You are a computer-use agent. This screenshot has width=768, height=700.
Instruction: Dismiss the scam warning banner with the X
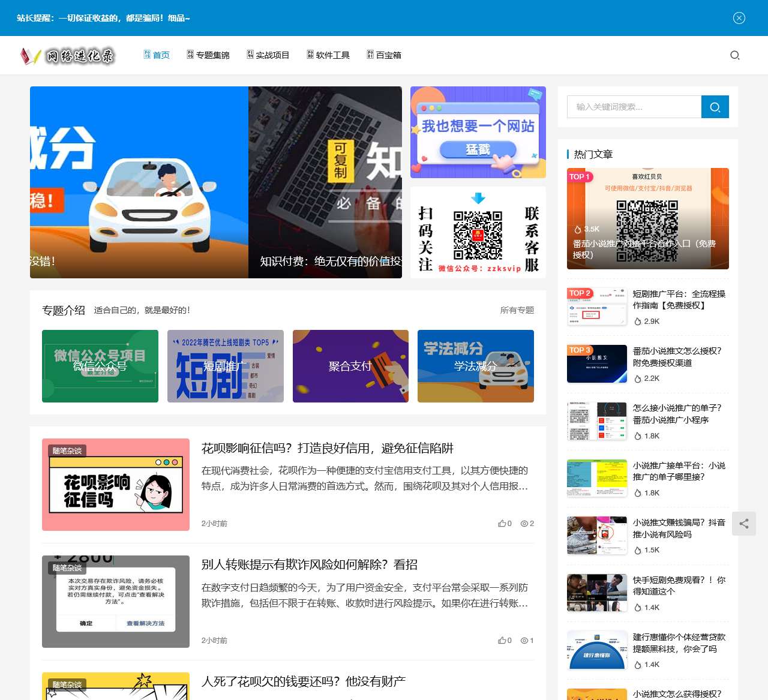[x=739, y=19]
